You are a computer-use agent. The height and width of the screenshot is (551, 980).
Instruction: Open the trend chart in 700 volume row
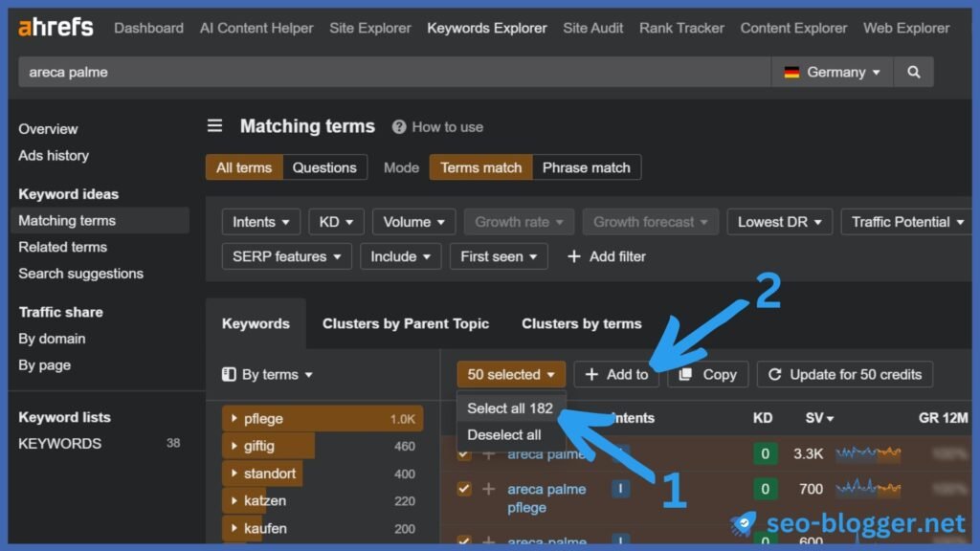(x=868, y=488)
